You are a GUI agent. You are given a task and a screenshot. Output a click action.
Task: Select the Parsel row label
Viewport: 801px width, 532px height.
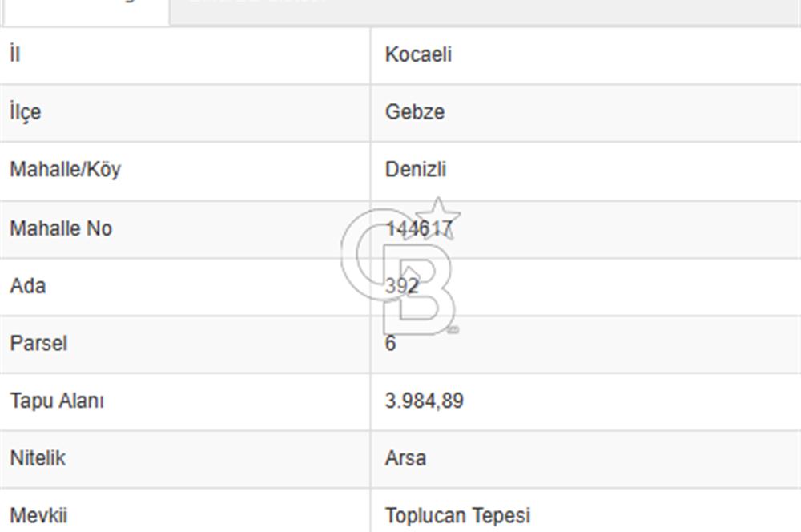tap(38, 344)
